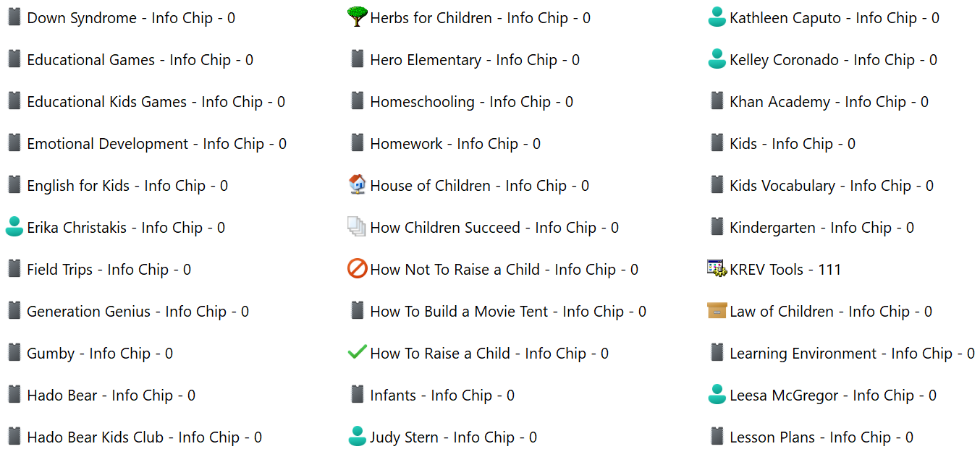Open the Homeschooling Info Chip item
The height and width of the screenshot is (449, 980).
click(x=471, y=102)
